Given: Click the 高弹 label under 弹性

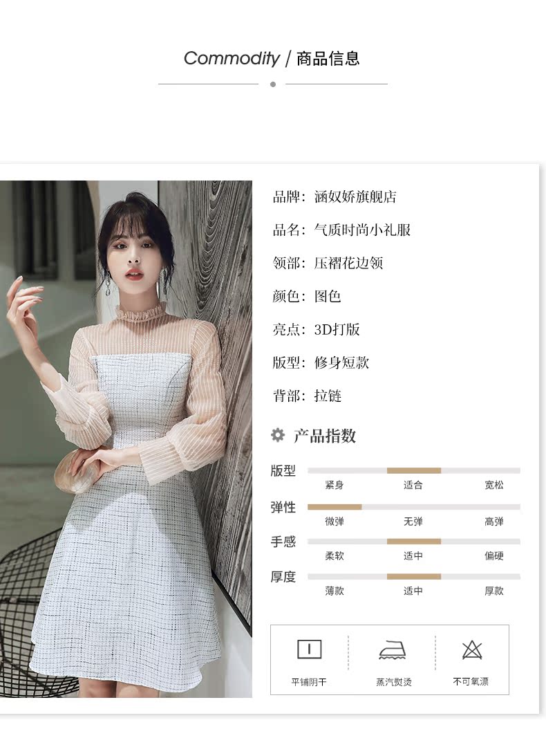Looking at the screenshot, I should point(494,522).
